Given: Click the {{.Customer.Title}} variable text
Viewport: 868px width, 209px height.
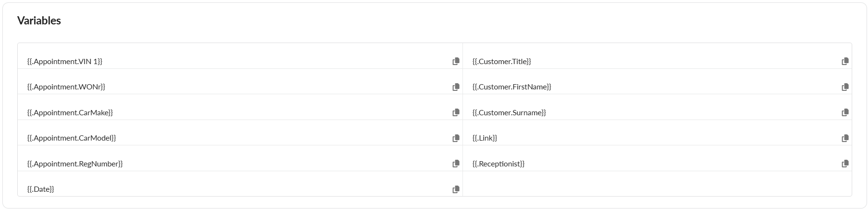Looking at the screenshot, I should pyautogui.click(x=502, y=61).
